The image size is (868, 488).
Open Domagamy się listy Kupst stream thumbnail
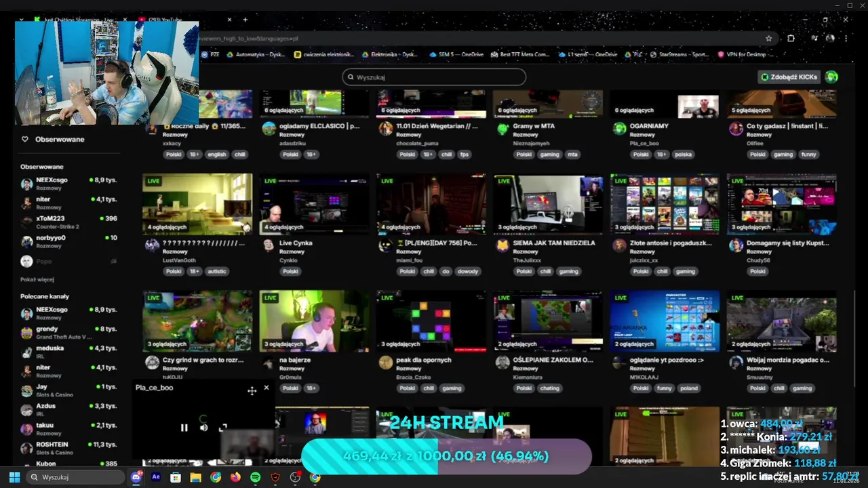click(x=781, y=204)
